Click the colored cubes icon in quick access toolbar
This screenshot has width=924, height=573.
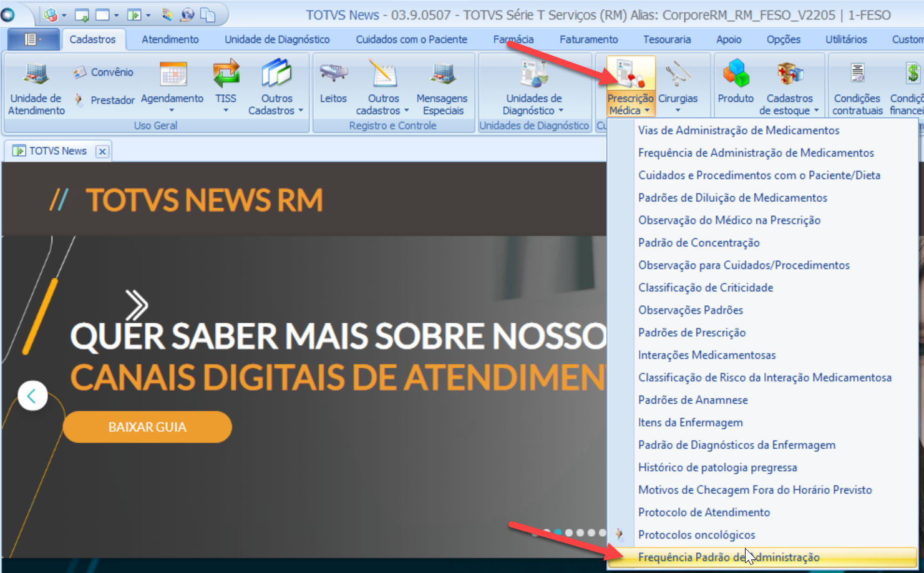51,14
